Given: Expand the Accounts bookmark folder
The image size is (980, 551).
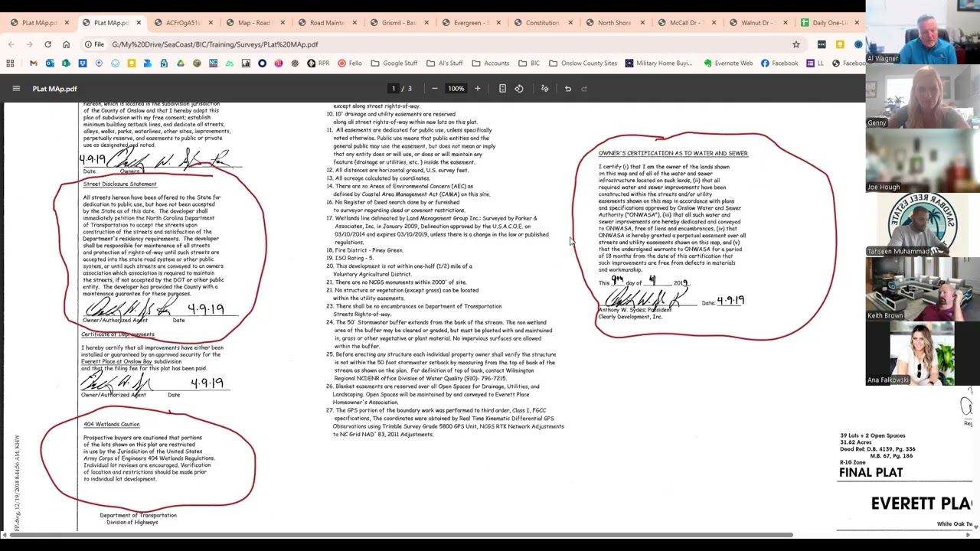Looking at the screenshot, I should pyautogui.click(x=491, y=64).
